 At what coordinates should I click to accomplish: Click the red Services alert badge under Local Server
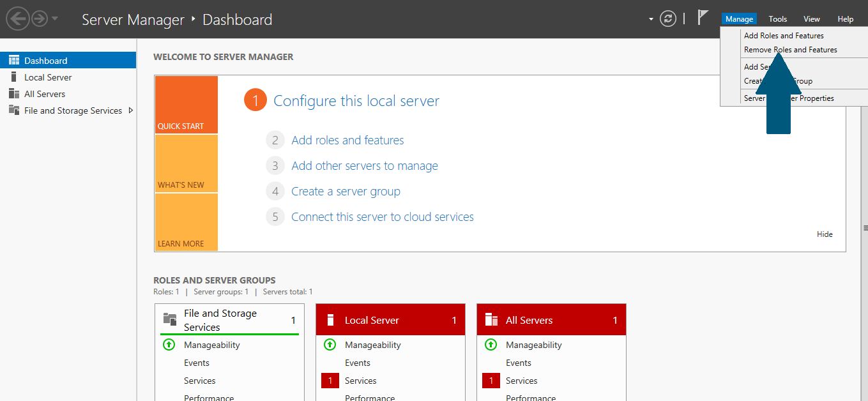click(330, 381)
